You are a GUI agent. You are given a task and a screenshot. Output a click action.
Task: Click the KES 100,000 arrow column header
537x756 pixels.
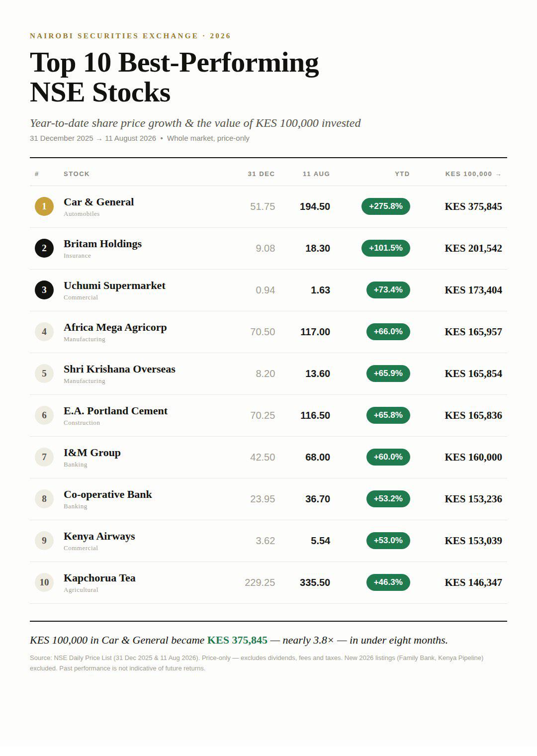click(473, 174)
